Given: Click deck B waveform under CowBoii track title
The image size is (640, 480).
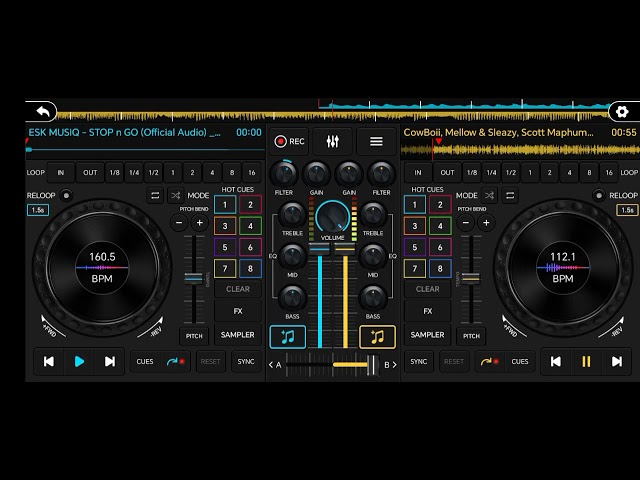Looking at the screenshot, I should click(520, 150).
